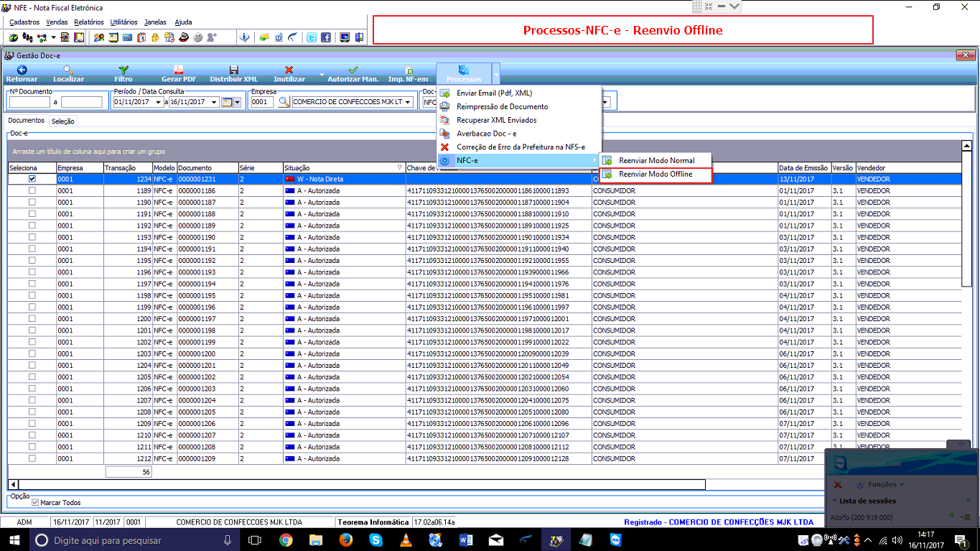Open the Utilitários menu
The width and height of the screenshot is (980, 551).
pyautogui.click(x=124, y=22)
